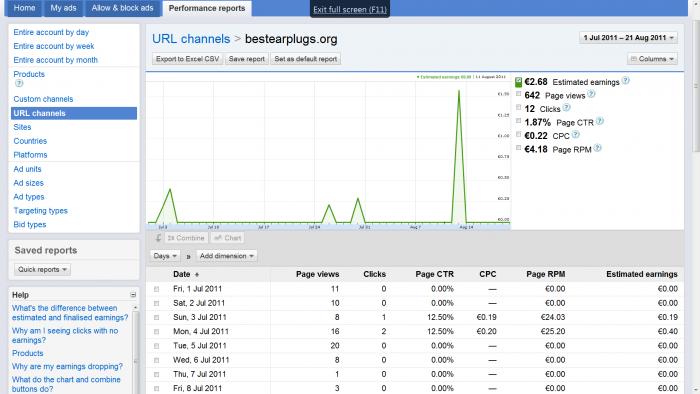Collapse the Help panel with minus icon

pyautogui.click(x=133, y=295)
